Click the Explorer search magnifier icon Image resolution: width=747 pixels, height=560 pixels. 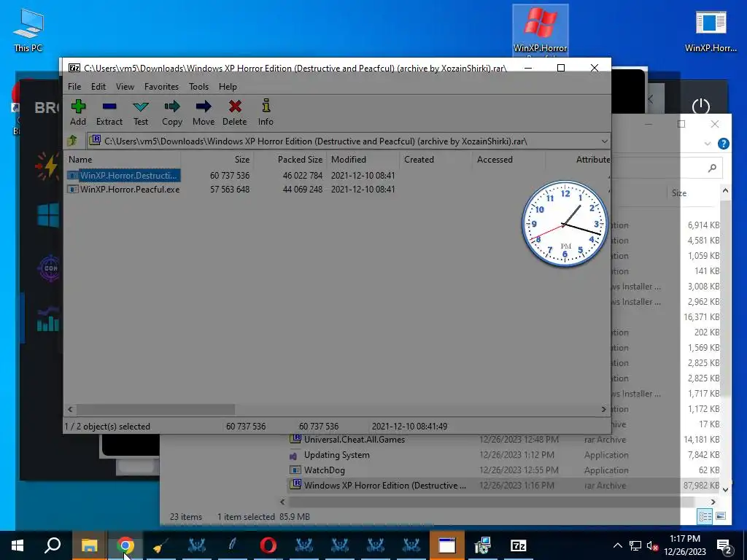(712, 168)
